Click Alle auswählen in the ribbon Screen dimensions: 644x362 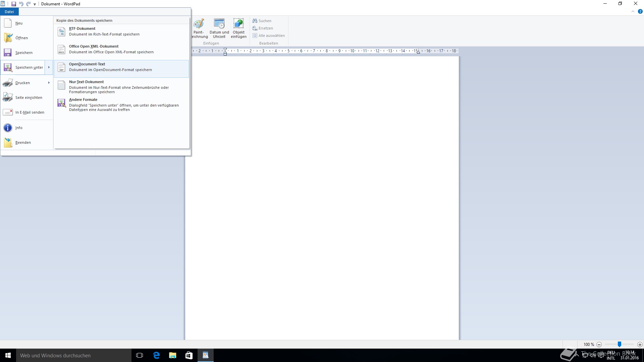point(269,36)
